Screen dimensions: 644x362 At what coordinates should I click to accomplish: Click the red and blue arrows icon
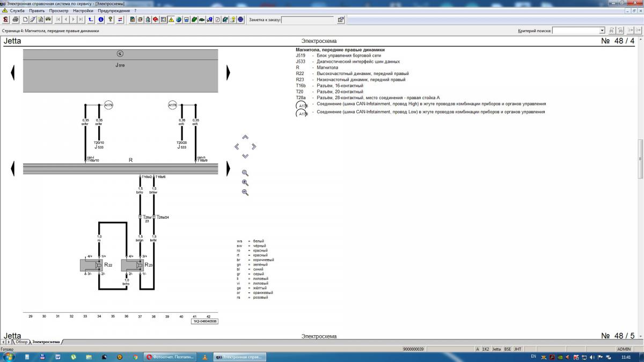tap(120, 20)
